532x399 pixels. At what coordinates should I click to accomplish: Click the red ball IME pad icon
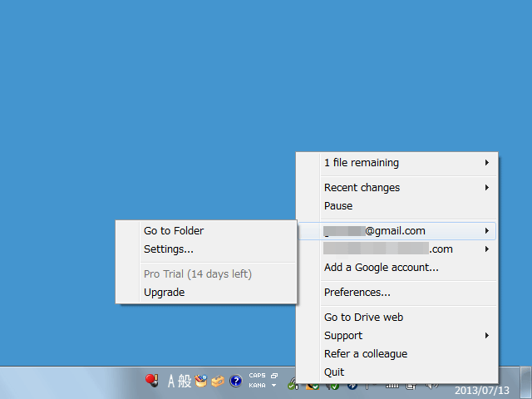pyautogui.click(x=152, y=381)
